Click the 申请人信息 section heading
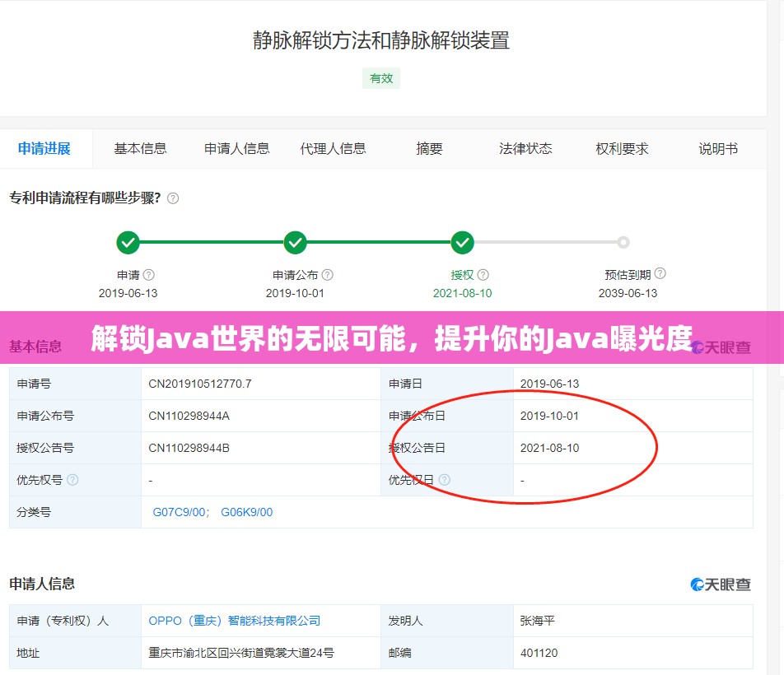 (42, 584)
